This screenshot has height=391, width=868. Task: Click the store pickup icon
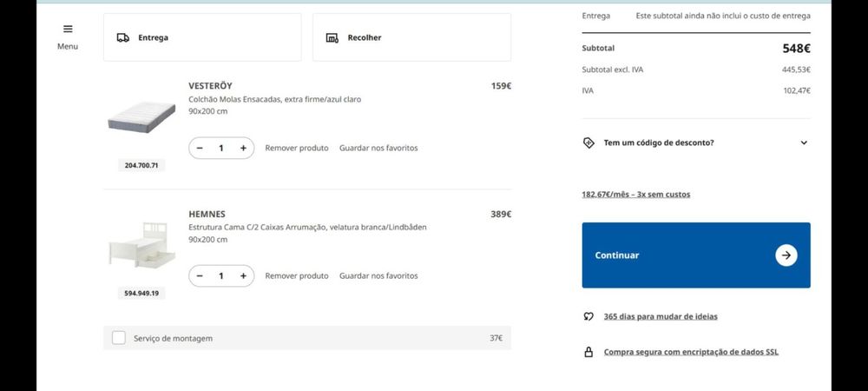332,37
